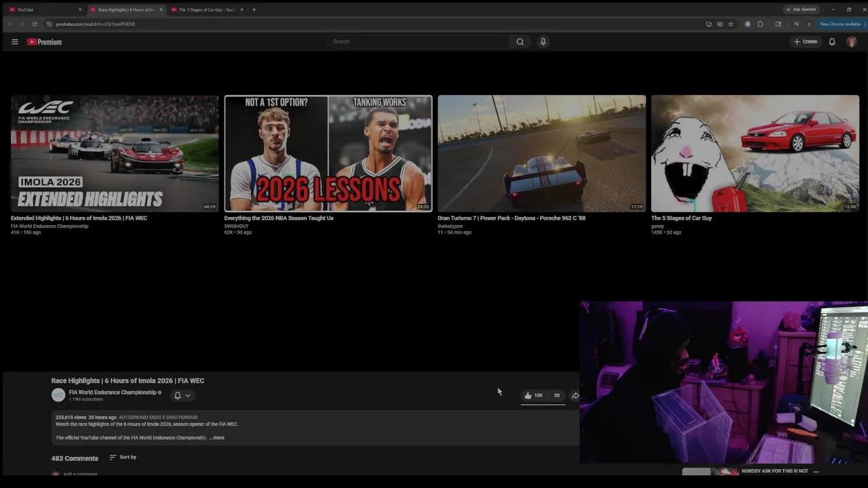Screen dimensions: 868x488
Task: Open the YouTube hamburger guide menu
Action: pyautogui.click(x=15, y=42)
